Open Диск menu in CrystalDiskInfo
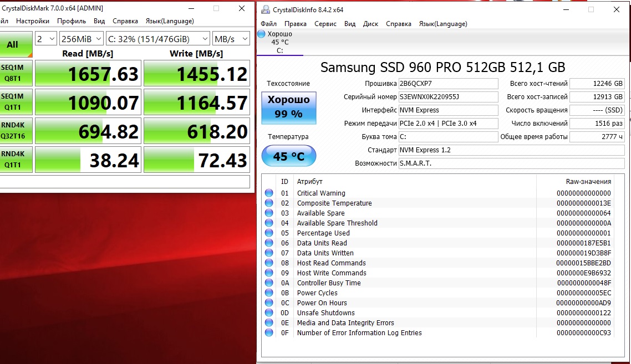 370,24
